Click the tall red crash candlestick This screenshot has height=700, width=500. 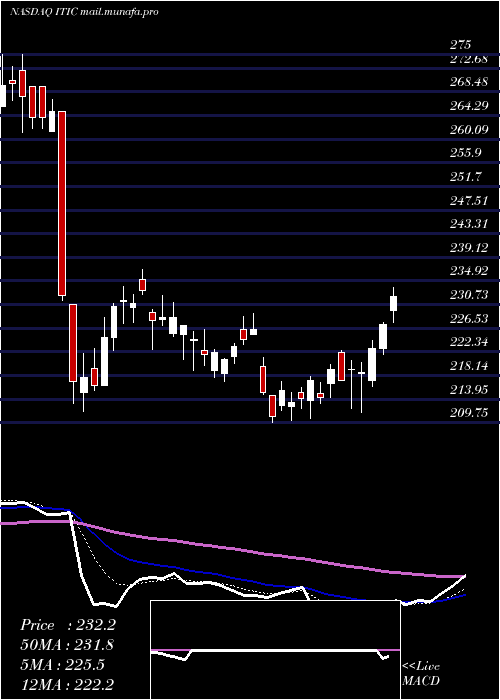(62, 204)
